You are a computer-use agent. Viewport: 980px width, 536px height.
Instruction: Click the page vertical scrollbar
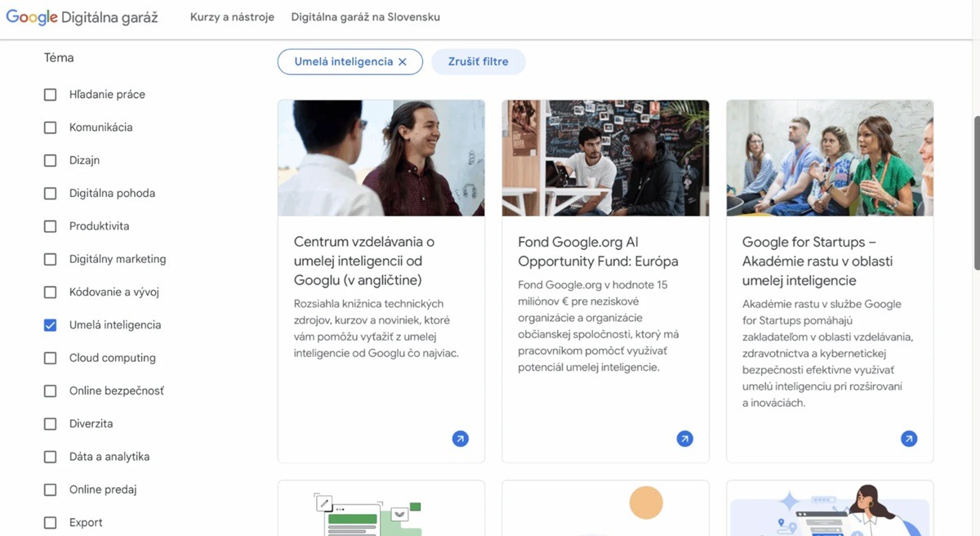point(977,192)
